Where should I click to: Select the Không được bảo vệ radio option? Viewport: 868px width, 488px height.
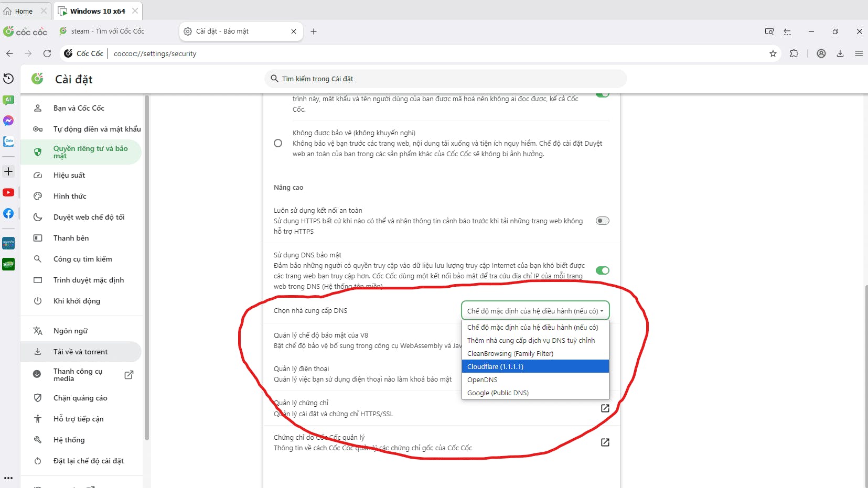[278, 143]
